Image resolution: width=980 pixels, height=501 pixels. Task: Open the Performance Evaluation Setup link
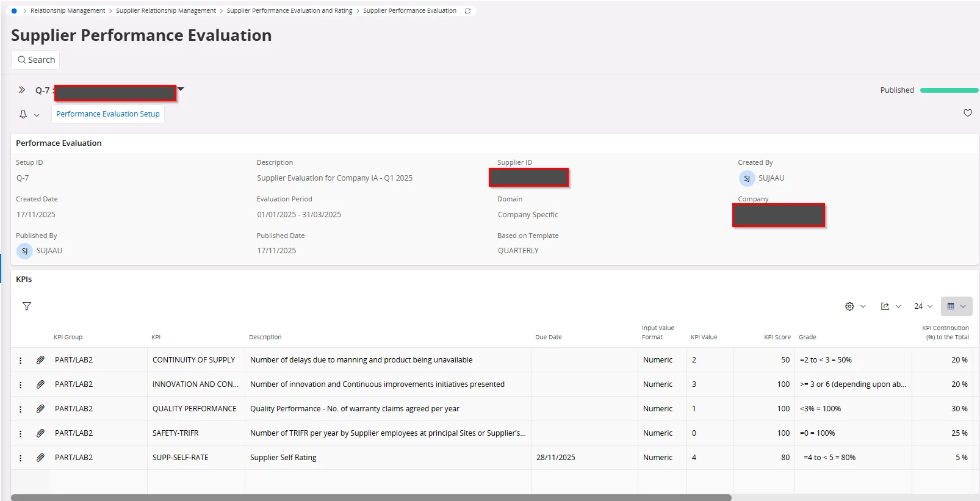(x=107, y=114)
